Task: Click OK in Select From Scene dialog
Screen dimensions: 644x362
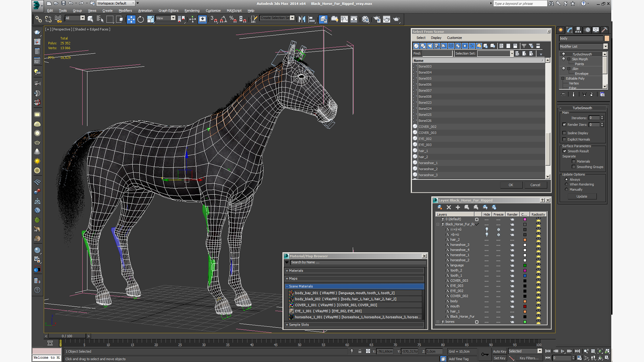Action: 511,185
